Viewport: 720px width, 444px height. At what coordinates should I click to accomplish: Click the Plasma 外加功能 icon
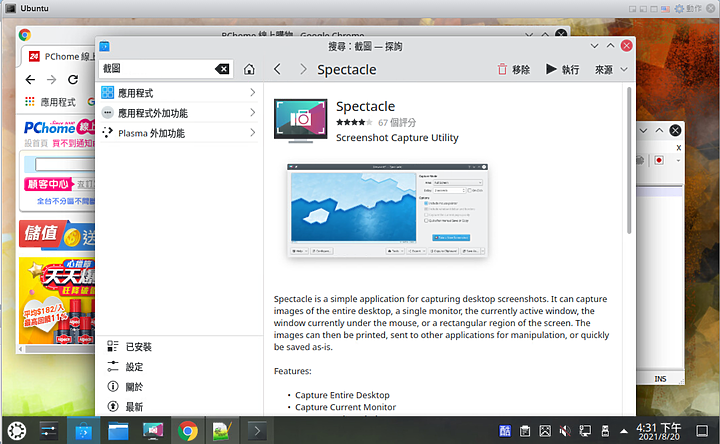coord(107,133)
